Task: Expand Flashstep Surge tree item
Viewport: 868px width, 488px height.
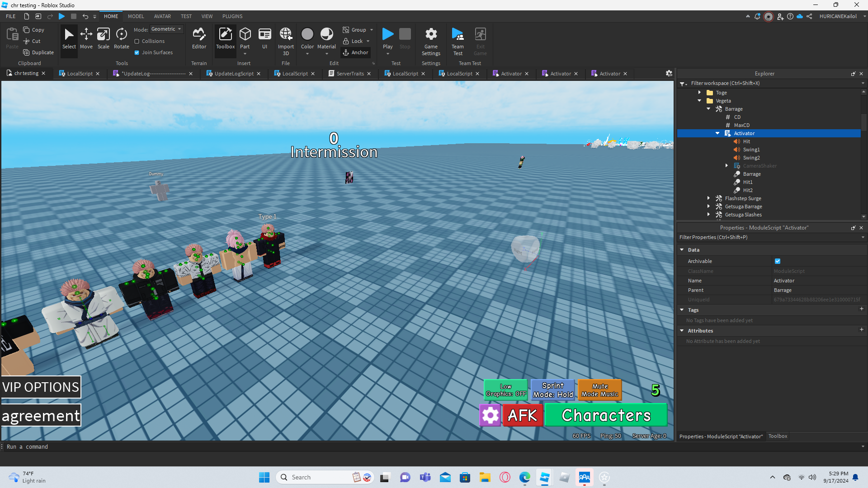Action: (708, 198)
